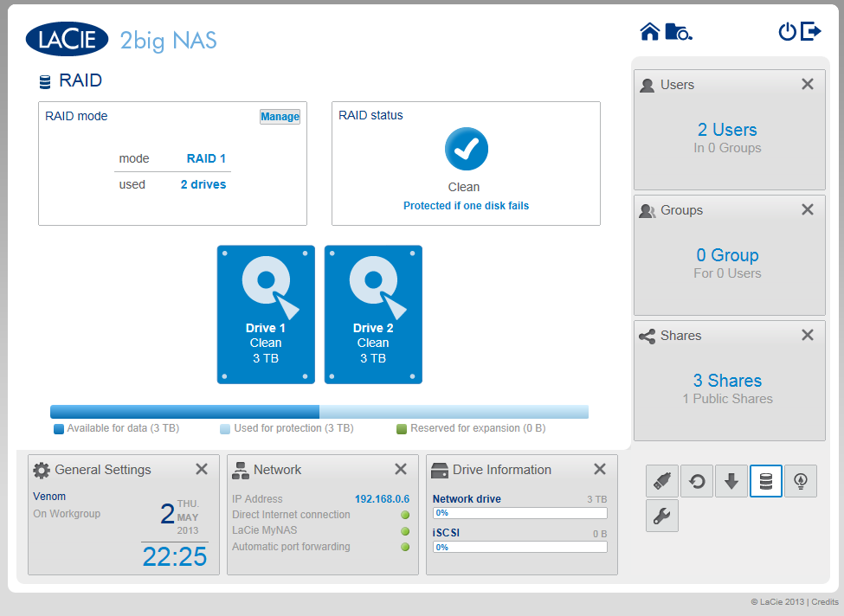
Task: Click the Groups widget people icon
Action: click(x=647, y=210)
